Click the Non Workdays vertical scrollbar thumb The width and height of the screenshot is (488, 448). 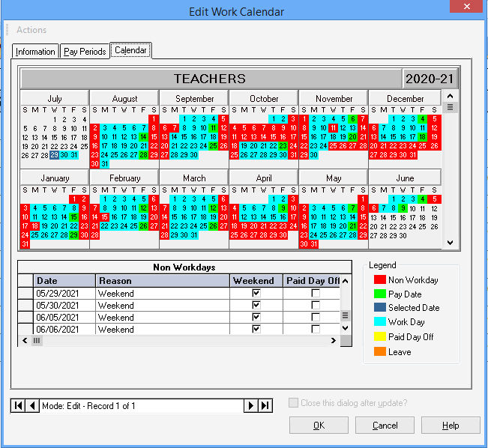tap(345, 315)
